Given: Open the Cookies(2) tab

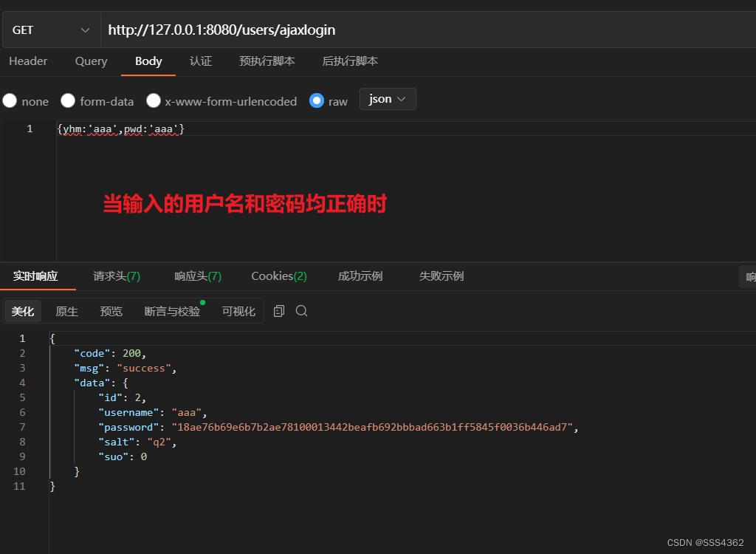Looking at the screenshot, I should [x=278, y=276].
